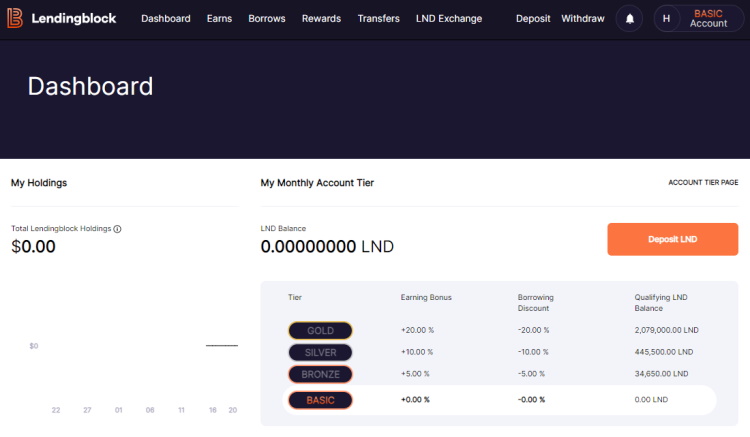Image resolution: width=750 pixels, height=437 pixels.
Task: Click chart date label 11
Action: coord(181,410)
